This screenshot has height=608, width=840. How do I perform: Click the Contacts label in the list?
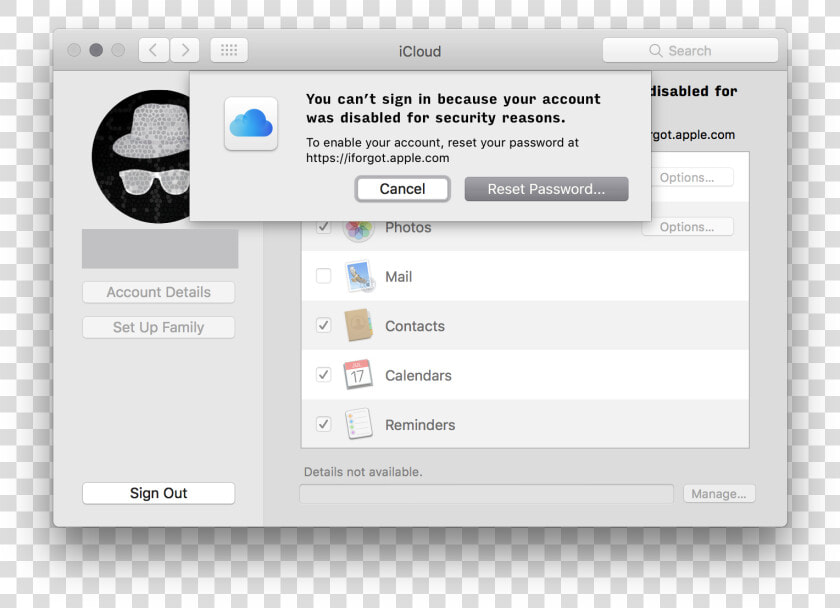tap(415, 326)
